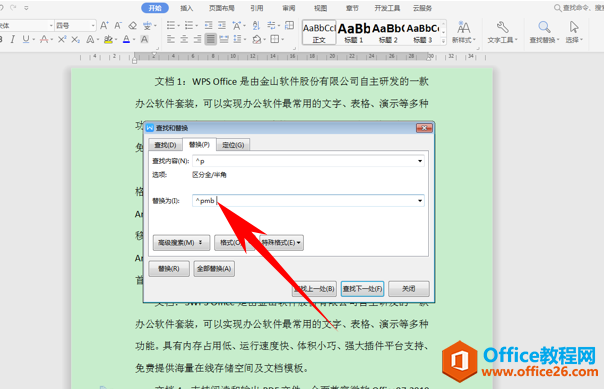The width and height of the screenshot is (605, 389).
Task: Apply strikethrough to text
Action: [44, 39]
